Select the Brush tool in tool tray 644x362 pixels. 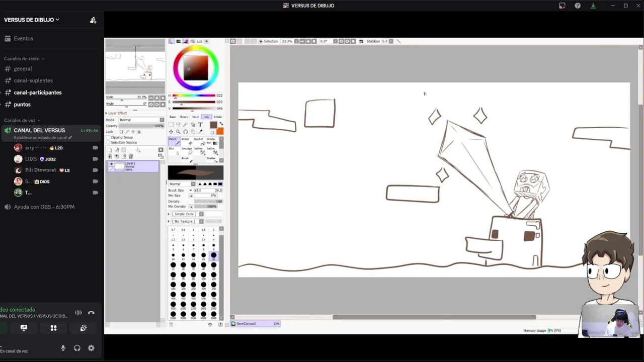187,160
